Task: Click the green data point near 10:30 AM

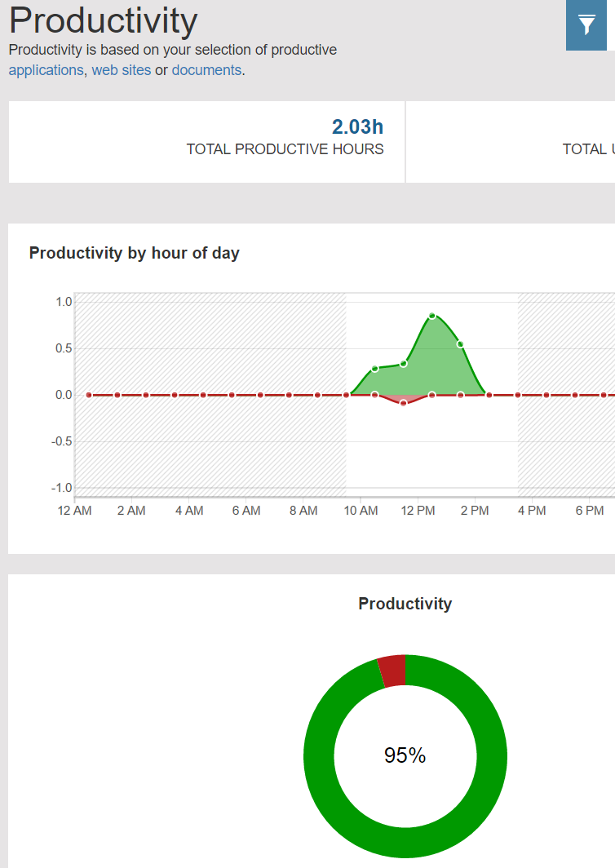Action: pos(374,369)
